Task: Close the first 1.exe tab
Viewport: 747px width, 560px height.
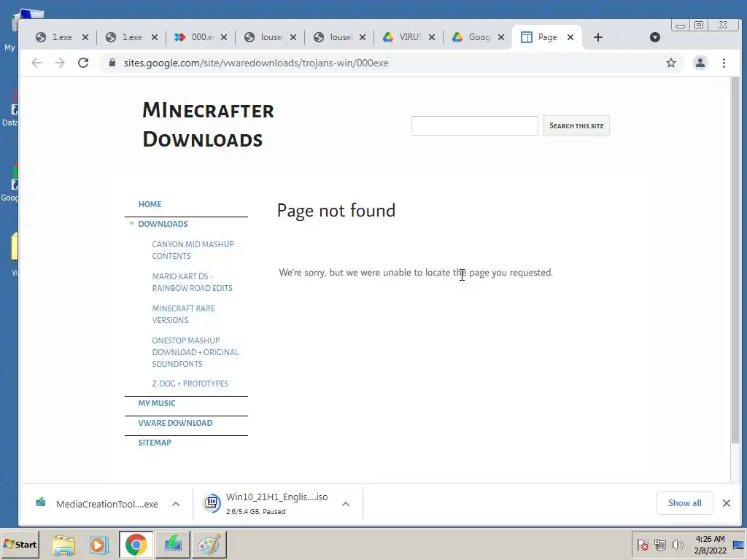Action: click(85, 37)
